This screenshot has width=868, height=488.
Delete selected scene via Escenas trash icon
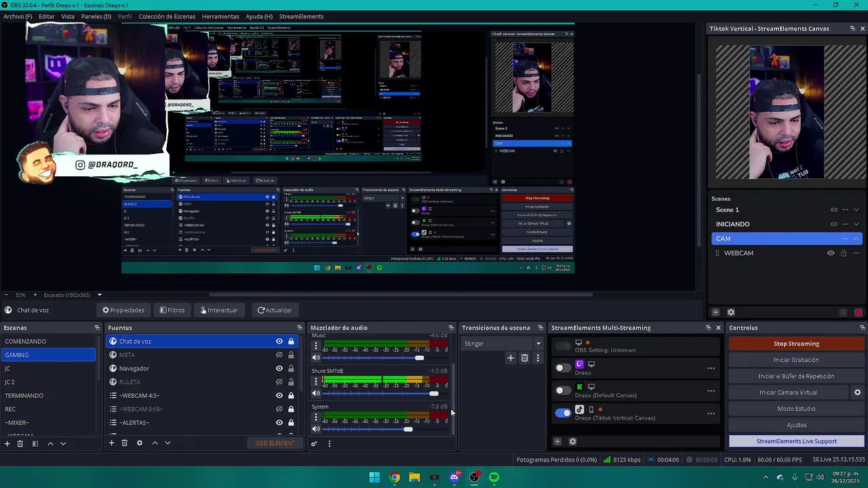[20, 443]
